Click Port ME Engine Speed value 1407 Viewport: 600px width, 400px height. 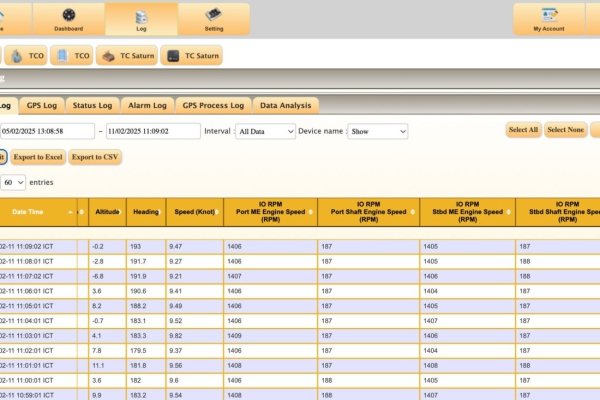click(234, 276)
